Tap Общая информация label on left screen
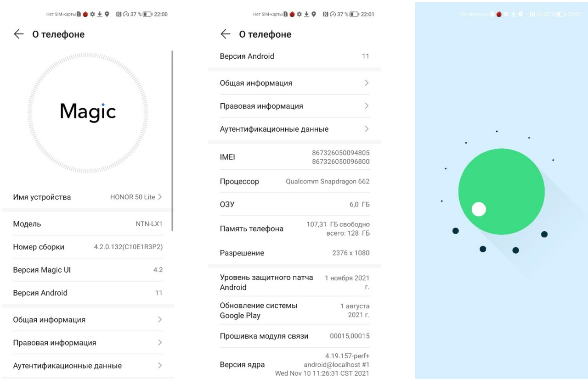The height and width of the screenshot is (379, 588). tap(49, 320)
